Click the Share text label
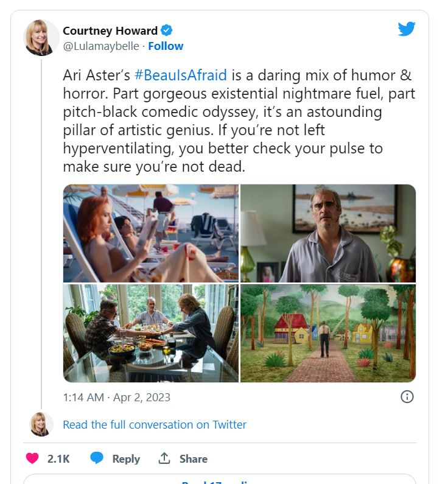 click(x=193, y=459)
